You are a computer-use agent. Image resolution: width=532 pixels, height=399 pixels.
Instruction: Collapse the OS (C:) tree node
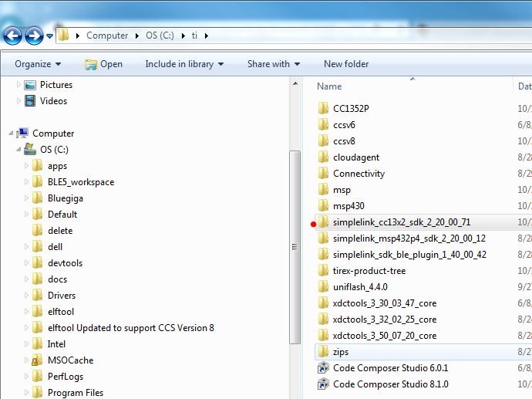19,150
